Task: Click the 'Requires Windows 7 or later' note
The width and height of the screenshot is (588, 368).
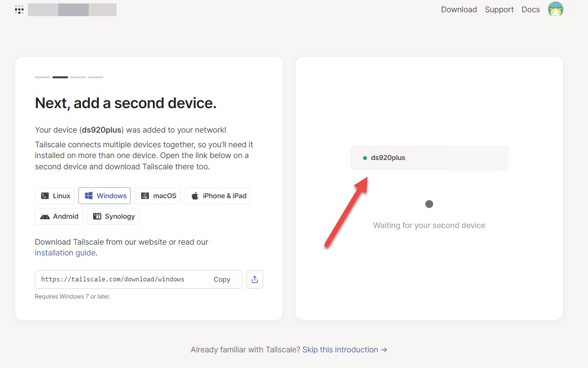Action: (x=73, y=297)
